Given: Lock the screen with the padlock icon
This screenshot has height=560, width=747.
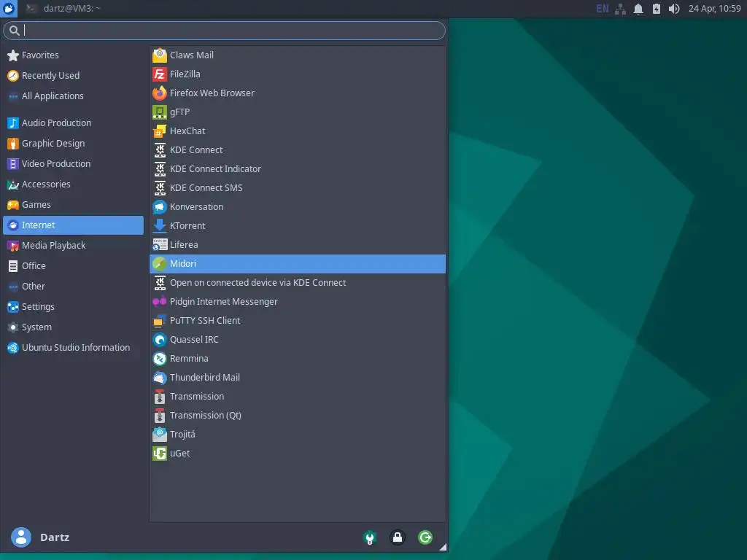Looking at the screenshot, I should point(398,537).
